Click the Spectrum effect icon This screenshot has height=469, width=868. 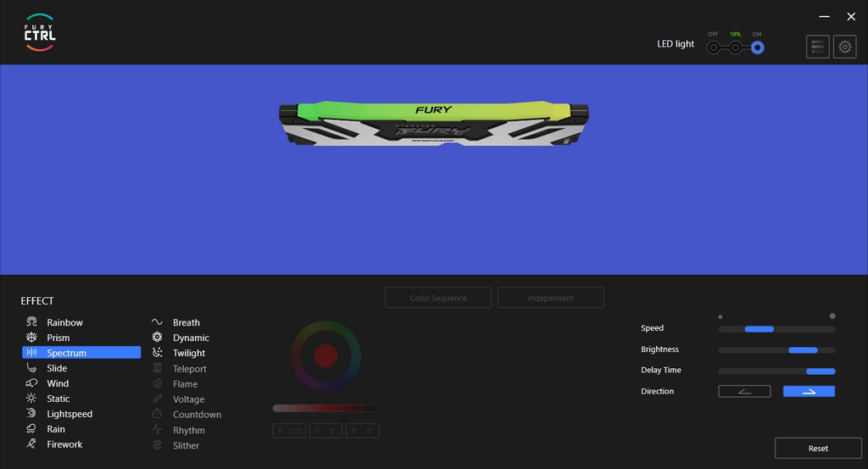click(31, 352)
